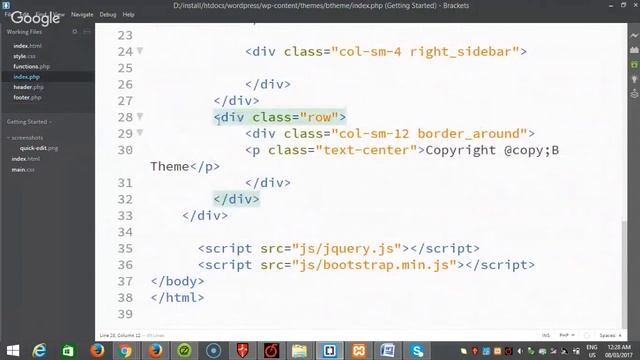
Task: Open the Extension Manager brick icon
Action: tap(634, 50)
